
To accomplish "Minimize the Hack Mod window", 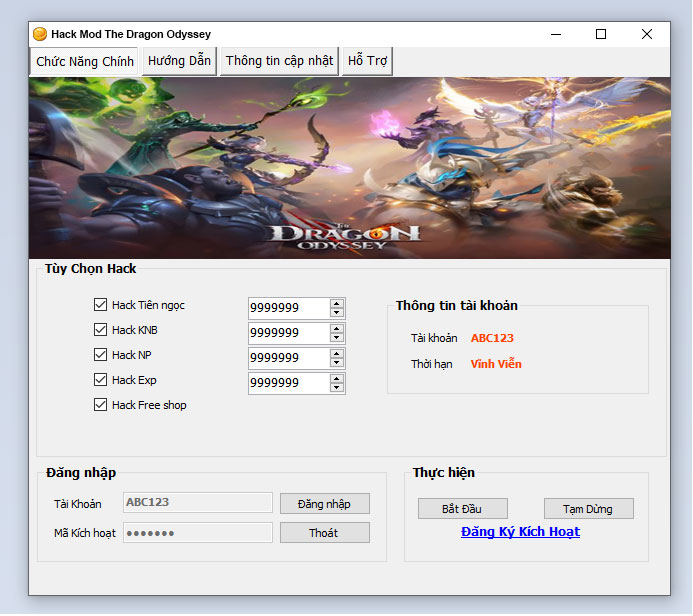I will point(556,34).
